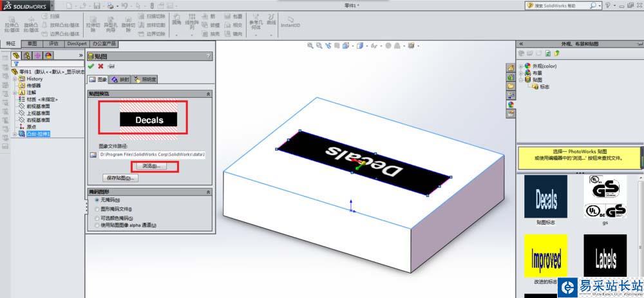Click the Zoom to fit magnifier icon
The height and width of the screenshot is (298, 644).
310,46
